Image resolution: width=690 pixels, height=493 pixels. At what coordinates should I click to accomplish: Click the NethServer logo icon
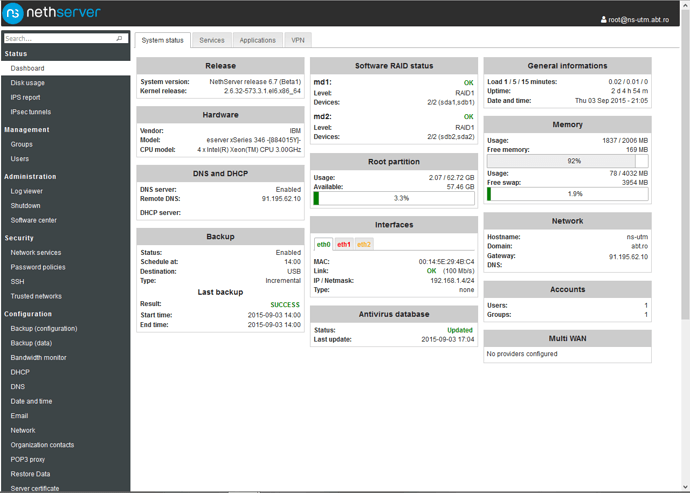pyautogui.click(x=13, y=13)
